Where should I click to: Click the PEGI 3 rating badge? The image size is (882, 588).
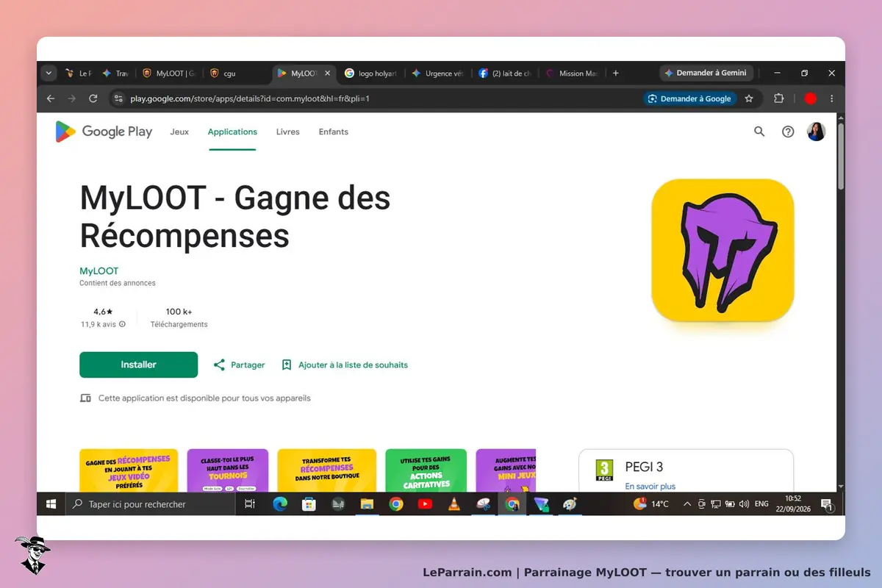coord(604,470)
